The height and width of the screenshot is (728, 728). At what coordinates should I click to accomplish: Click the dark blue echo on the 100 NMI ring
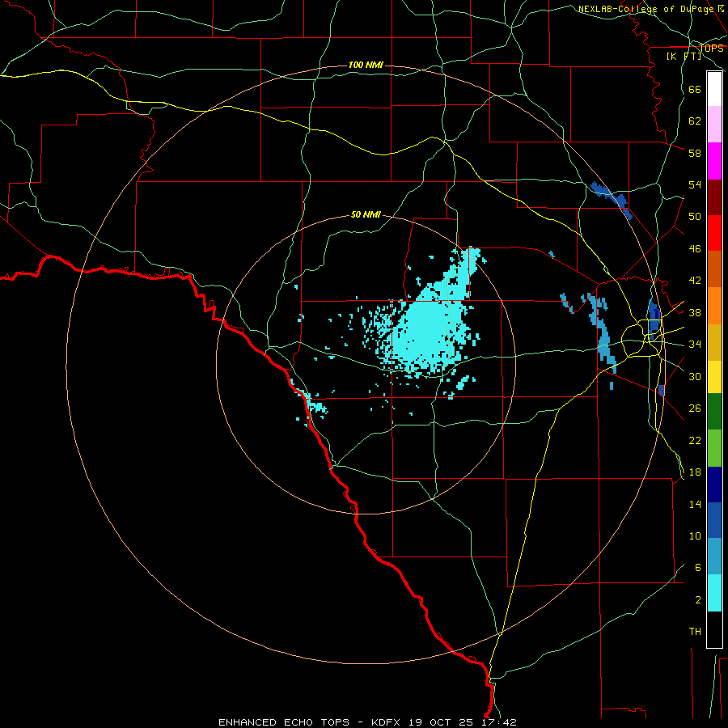coord(611,198)
